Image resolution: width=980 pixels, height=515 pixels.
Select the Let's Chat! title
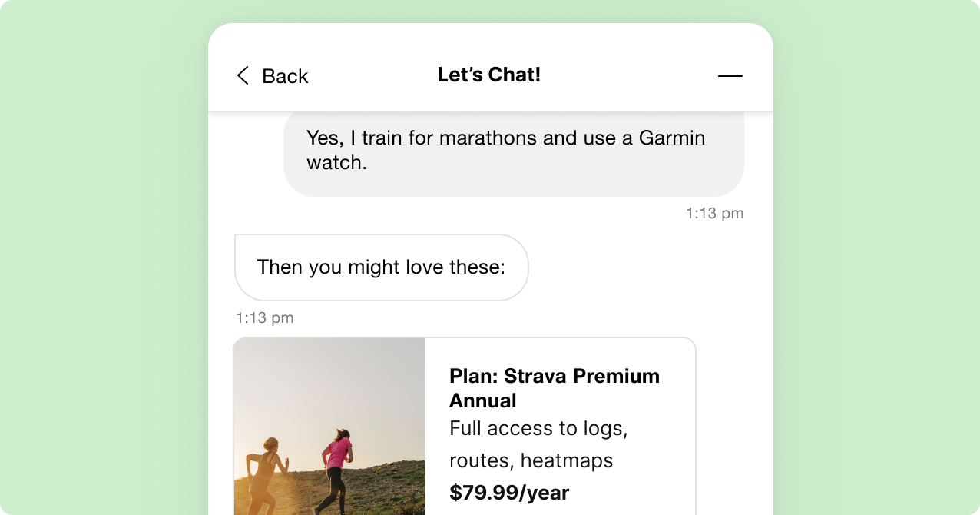(489, 75)
